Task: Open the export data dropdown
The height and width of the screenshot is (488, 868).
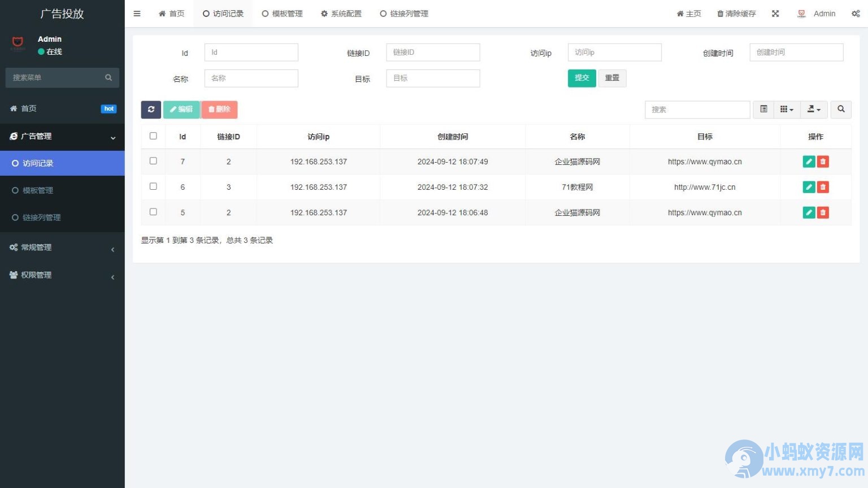Action: tap(814, 110)
